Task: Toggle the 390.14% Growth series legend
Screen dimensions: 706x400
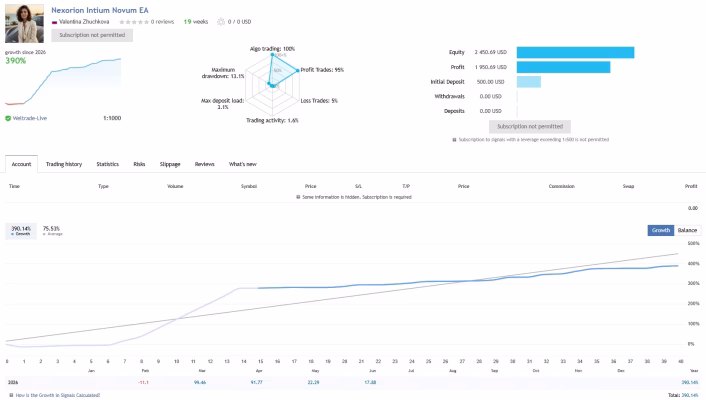Action: pyautogui.click(x=21, y=231)
